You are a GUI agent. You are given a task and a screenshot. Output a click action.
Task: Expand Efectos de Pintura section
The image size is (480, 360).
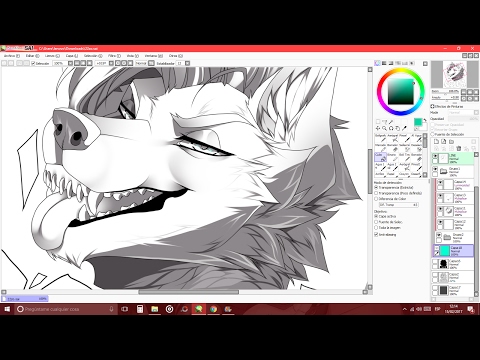click(x=432, y=106)
